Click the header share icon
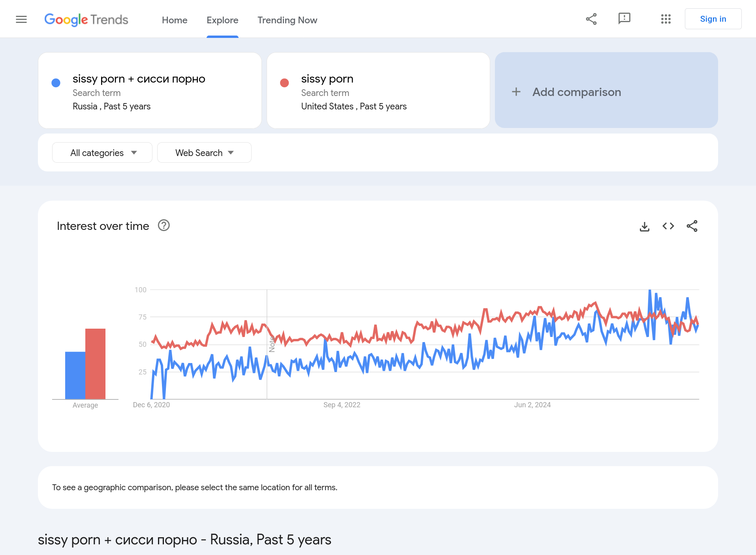The height and width of the screenshot is (555, 756). (591, 19)
